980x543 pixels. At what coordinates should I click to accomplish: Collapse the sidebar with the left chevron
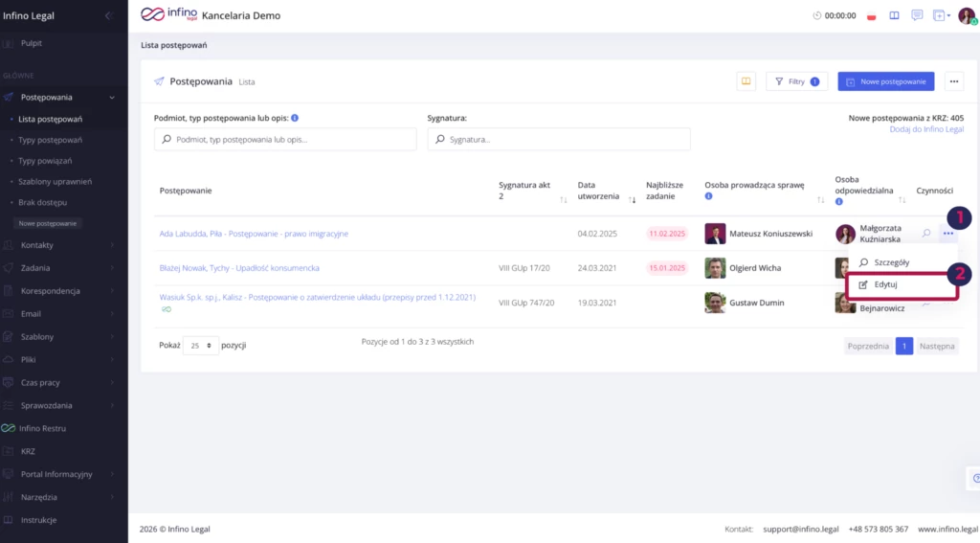click(x=108, y=15)
